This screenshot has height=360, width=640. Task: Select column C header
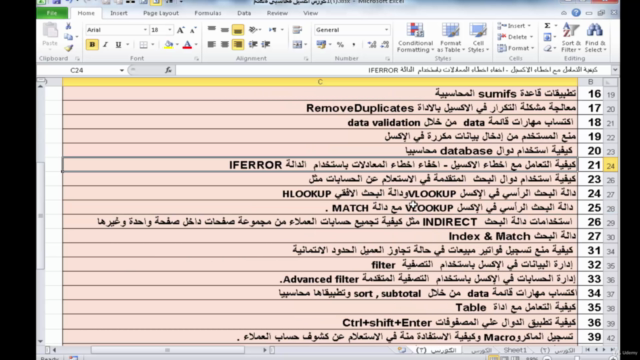coord(320,82)
